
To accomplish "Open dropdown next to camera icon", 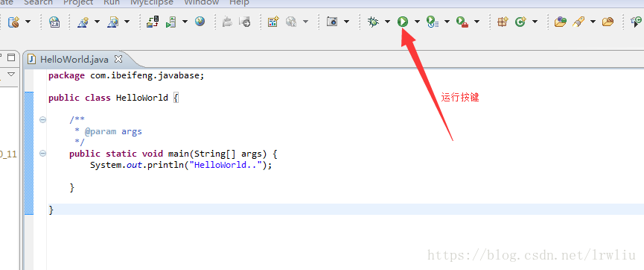I will (346, 22).
